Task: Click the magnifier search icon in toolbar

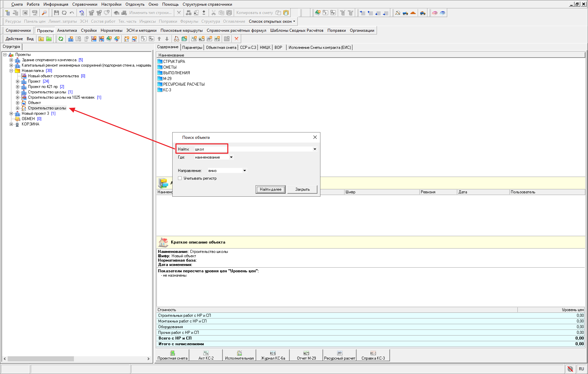Action: (x=44, y=13)
